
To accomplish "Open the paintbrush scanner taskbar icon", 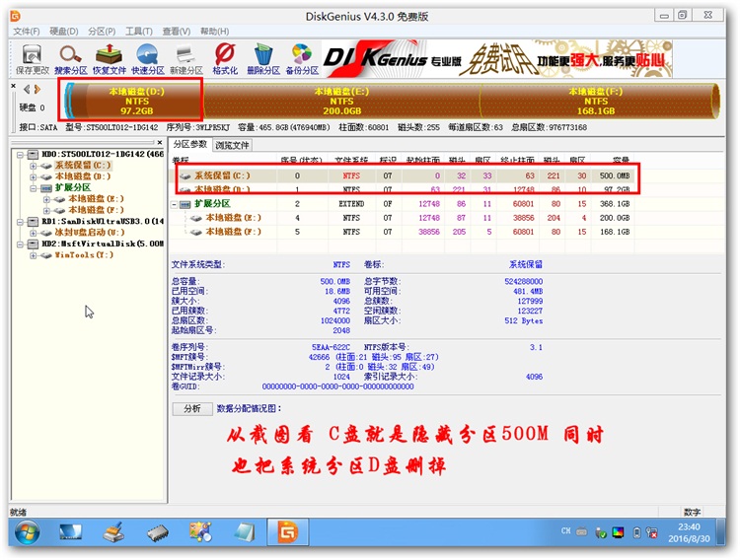I will click(113, 532).
